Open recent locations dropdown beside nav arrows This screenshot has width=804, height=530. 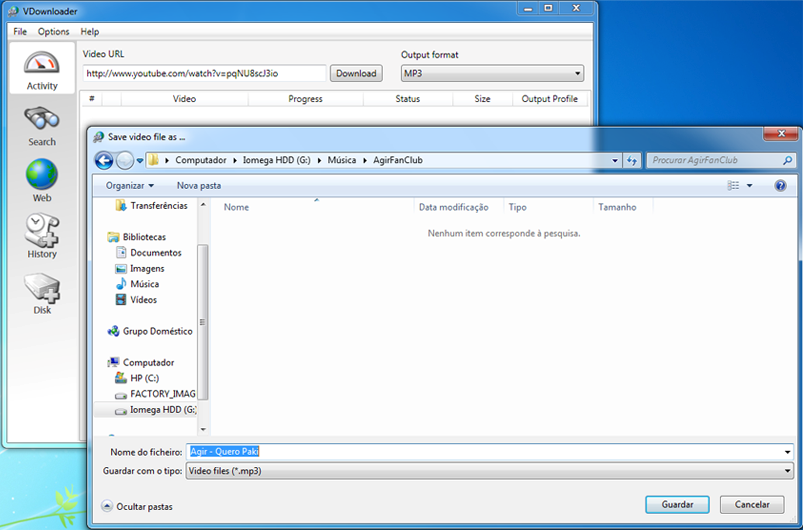pyautogui.click(x=139, y=160)
